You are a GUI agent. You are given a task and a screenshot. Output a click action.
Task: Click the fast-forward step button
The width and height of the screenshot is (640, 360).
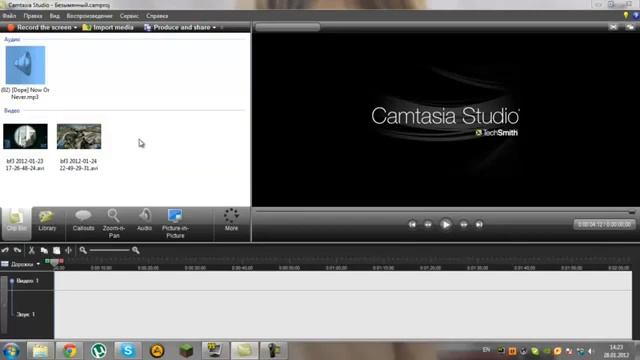tap(464, 224)
